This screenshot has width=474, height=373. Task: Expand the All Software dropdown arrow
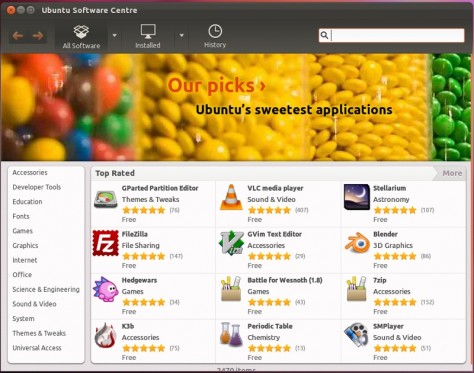[115, 35]
